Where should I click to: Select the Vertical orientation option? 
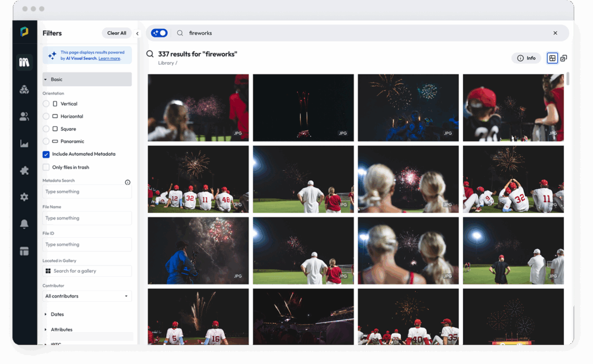click(46, 104)
